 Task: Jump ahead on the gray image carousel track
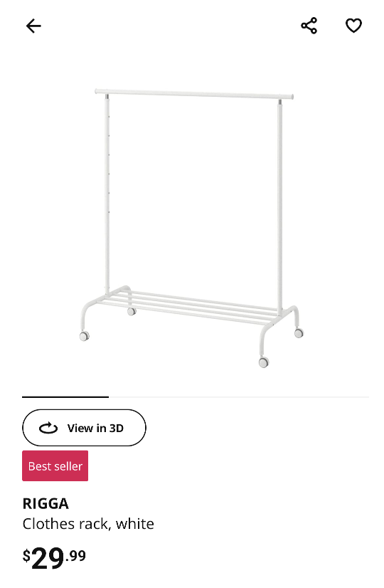click(x=239, y=397)
